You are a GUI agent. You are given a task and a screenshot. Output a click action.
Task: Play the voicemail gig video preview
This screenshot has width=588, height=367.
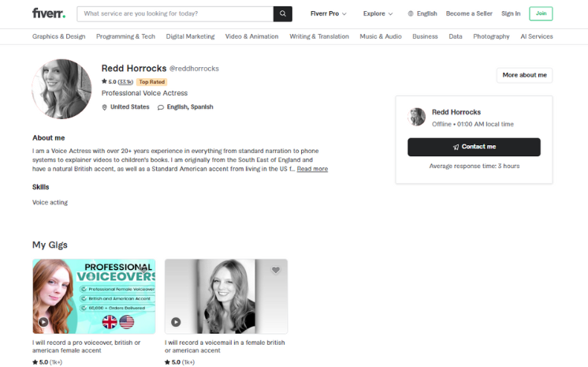click(x=176, y=322)
